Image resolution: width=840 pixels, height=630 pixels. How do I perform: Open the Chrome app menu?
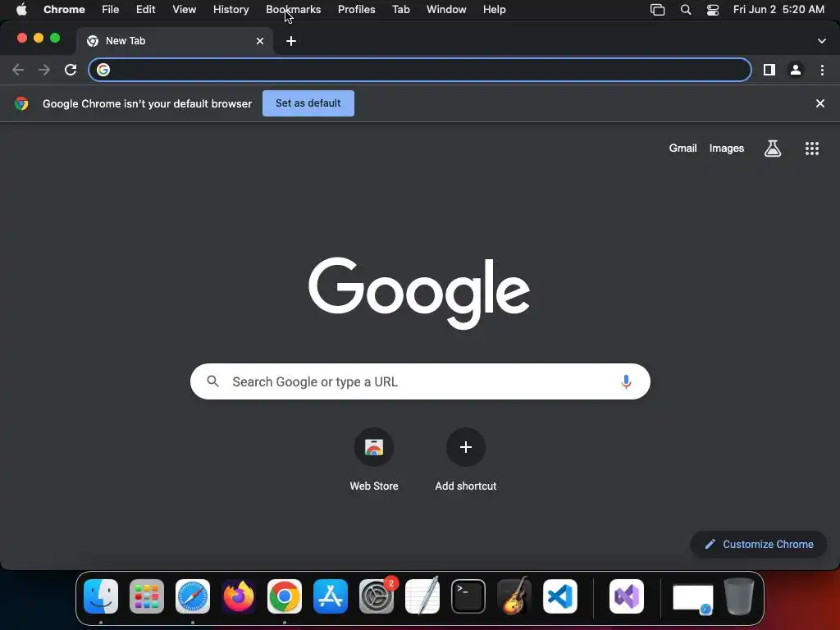tap(64, 10)
